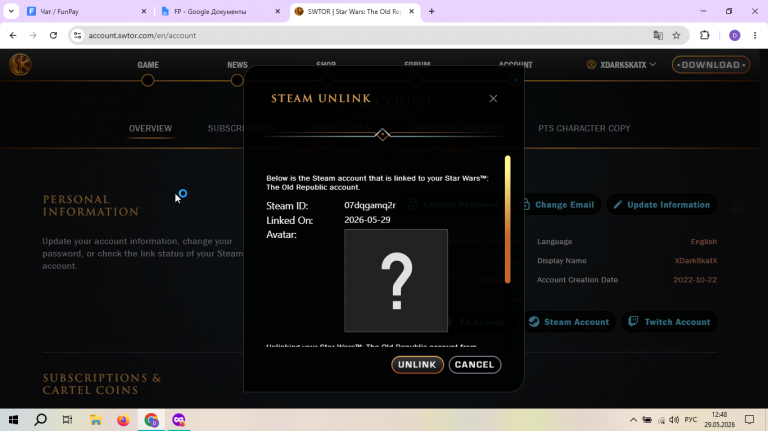Click the UNLINK button in the dialog
Viewport: 768px width, 431px height.
click(x=417, y=364)
